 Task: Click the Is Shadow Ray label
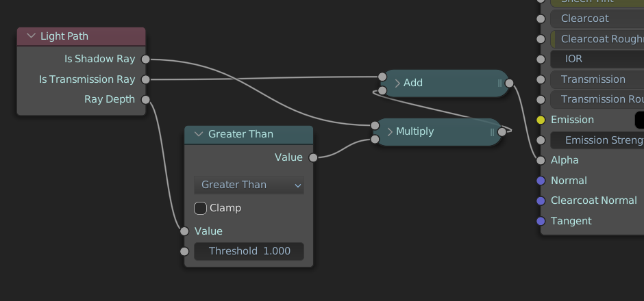(100, 59)
